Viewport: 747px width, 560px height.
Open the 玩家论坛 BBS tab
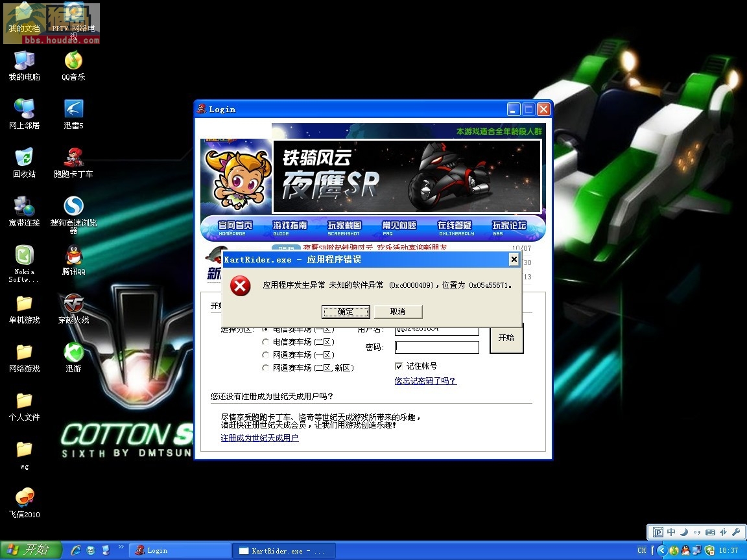[509, 227]
